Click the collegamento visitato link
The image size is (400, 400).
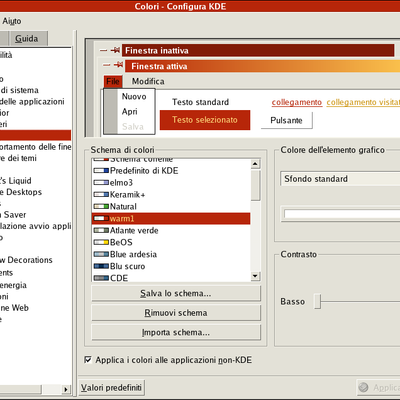pyautogui.click(x=363, y=102)
